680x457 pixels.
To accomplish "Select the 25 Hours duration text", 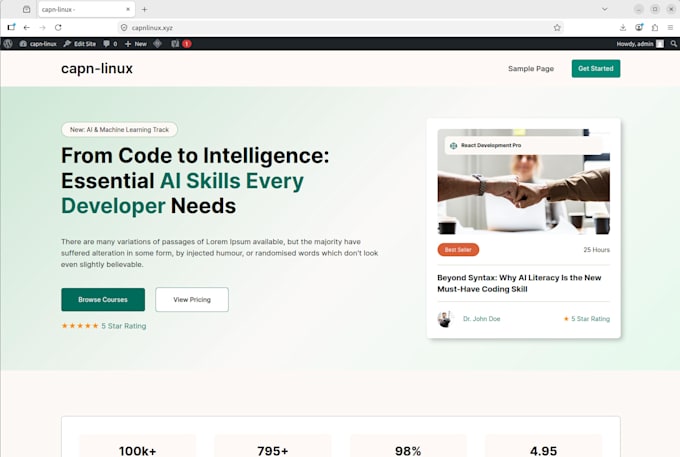I will pos(596,250).
